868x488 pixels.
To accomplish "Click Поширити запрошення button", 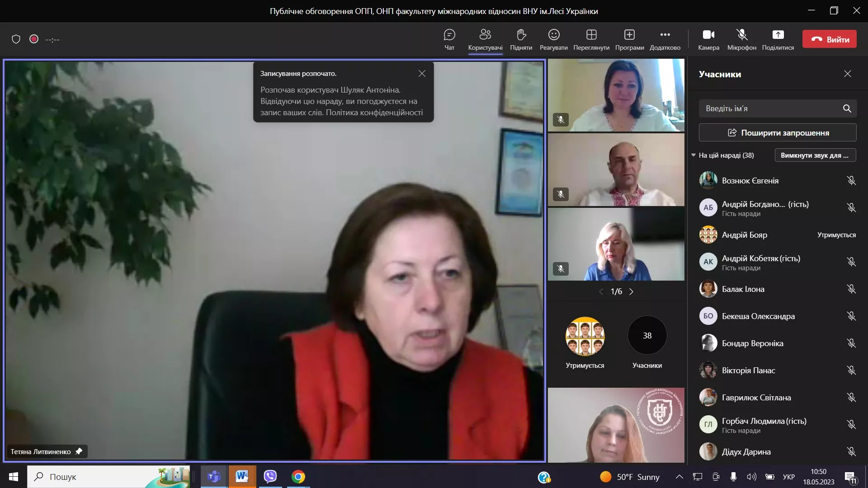I will click(x=778, y=133).
